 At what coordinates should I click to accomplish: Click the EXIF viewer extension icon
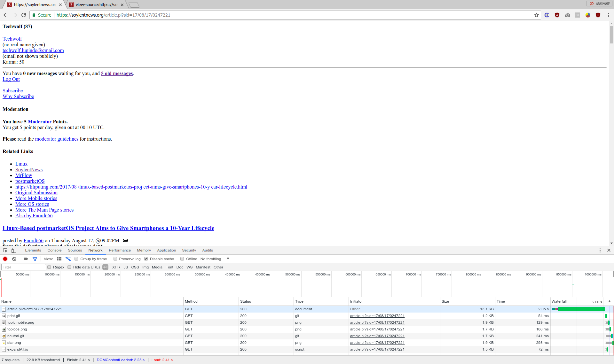click(x=578, y=15)
